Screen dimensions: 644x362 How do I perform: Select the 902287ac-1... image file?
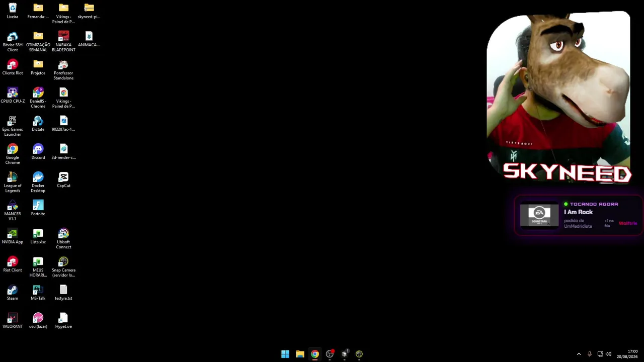(x=63, y=124)
